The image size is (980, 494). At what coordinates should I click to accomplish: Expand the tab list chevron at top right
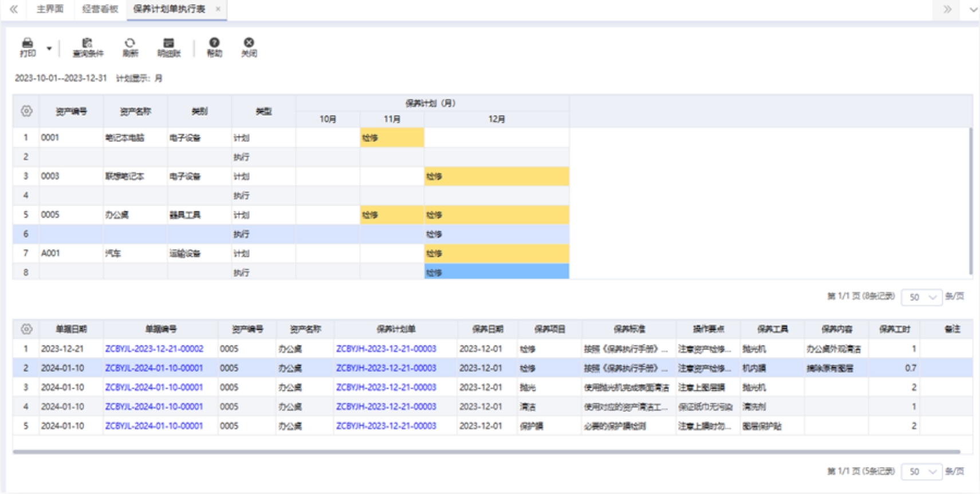pyautogui.click(x=973, y=9)
